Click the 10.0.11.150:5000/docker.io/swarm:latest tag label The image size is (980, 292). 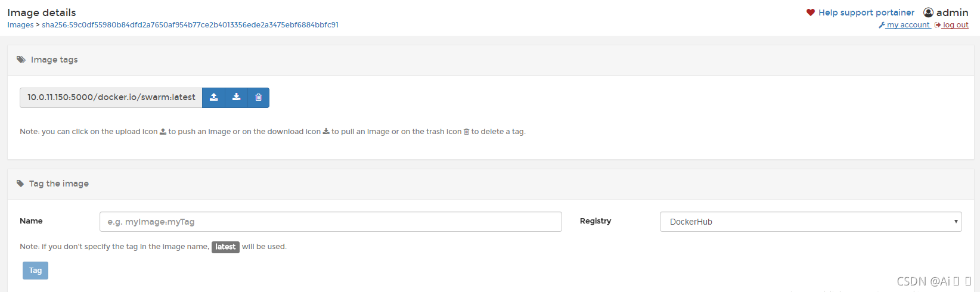coord(111,98)
